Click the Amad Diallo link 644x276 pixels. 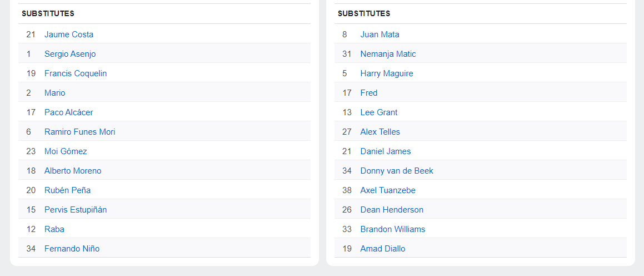(x=383, y=249)
